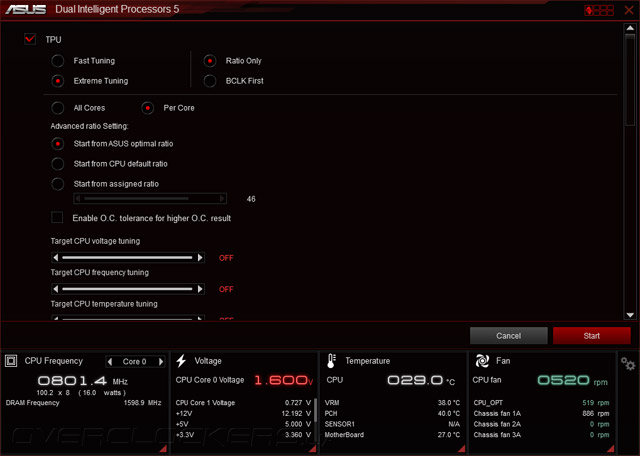640x456 pixels.
Task: Select Start from assigned ratio
Action: (58, 184)
